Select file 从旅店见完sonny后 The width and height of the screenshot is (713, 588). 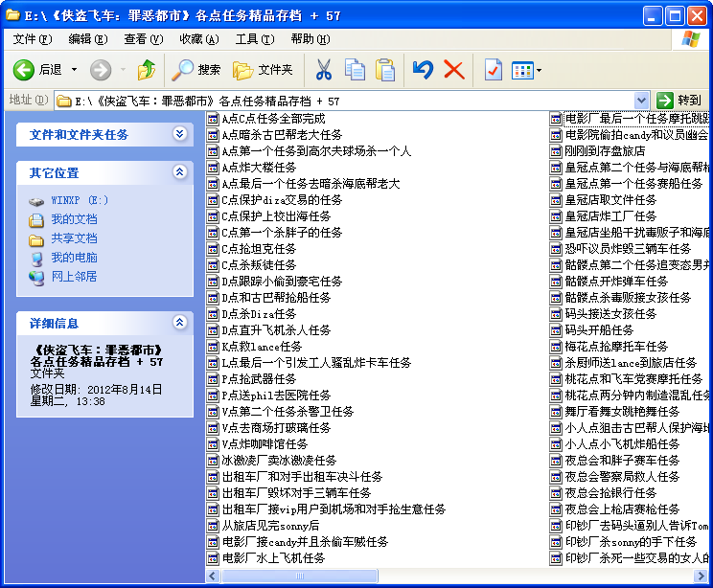coord(263,526)
